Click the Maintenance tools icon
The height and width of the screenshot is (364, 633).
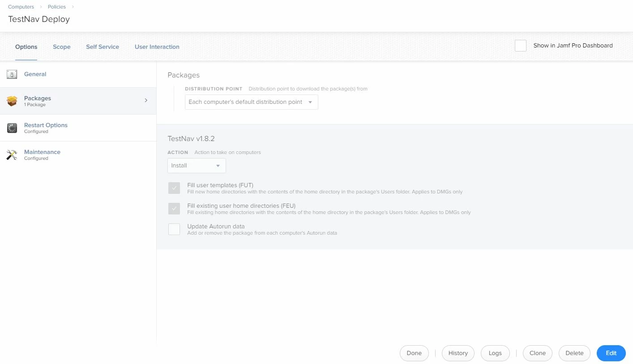[x=12, y=155]
